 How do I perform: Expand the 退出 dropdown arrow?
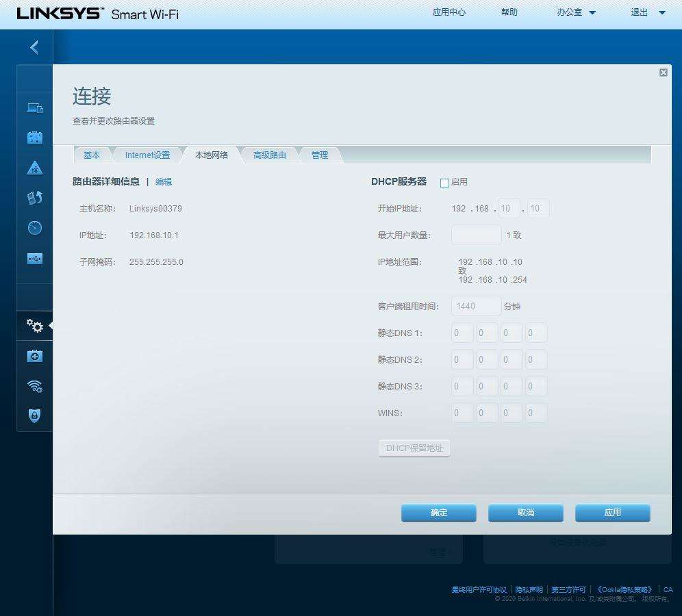pos(661,12)
